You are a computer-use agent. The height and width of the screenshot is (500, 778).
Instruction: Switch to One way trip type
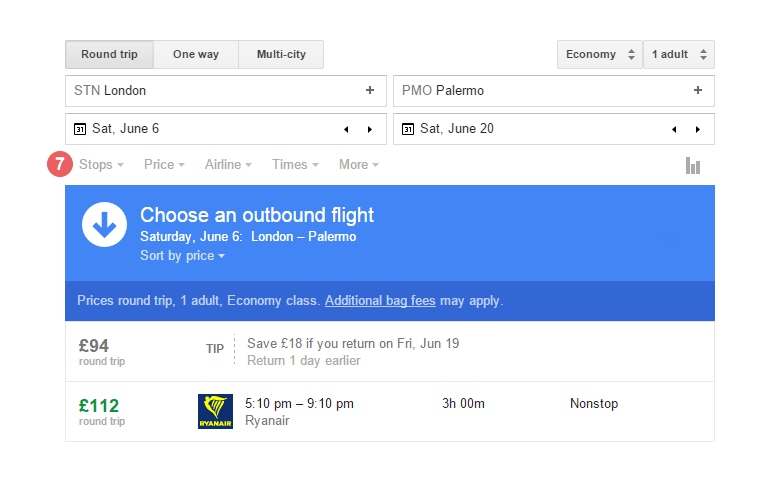tap(196, 54)
